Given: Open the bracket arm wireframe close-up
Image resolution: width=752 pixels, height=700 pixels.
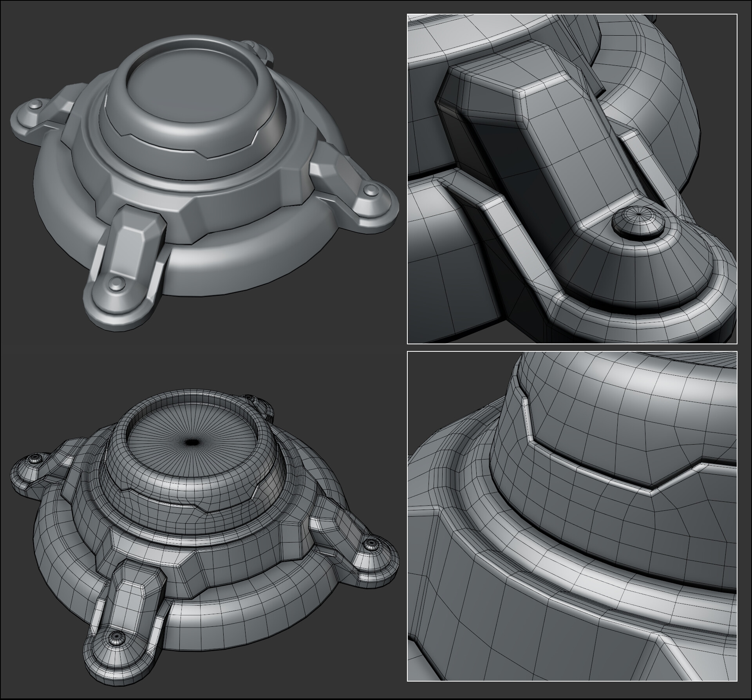Looking at the screenshot, I should 572,179.
